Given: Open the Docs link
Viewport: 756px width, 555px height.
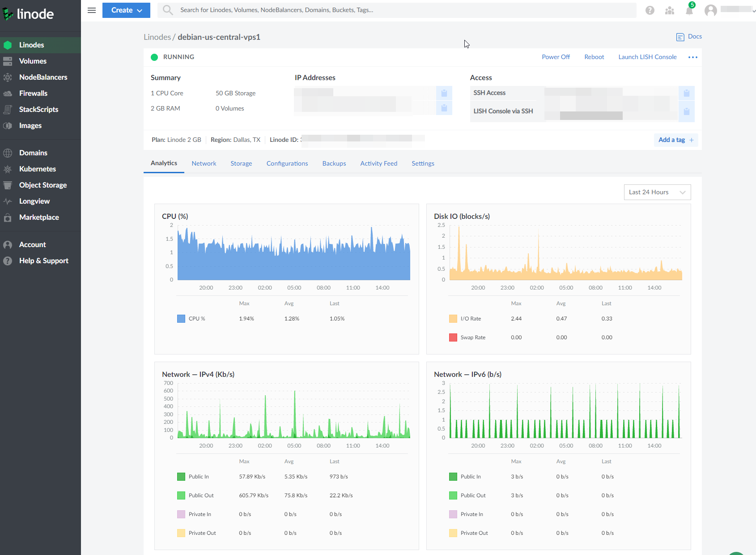Looking at the screenshot, I should (x=695, y=36).
